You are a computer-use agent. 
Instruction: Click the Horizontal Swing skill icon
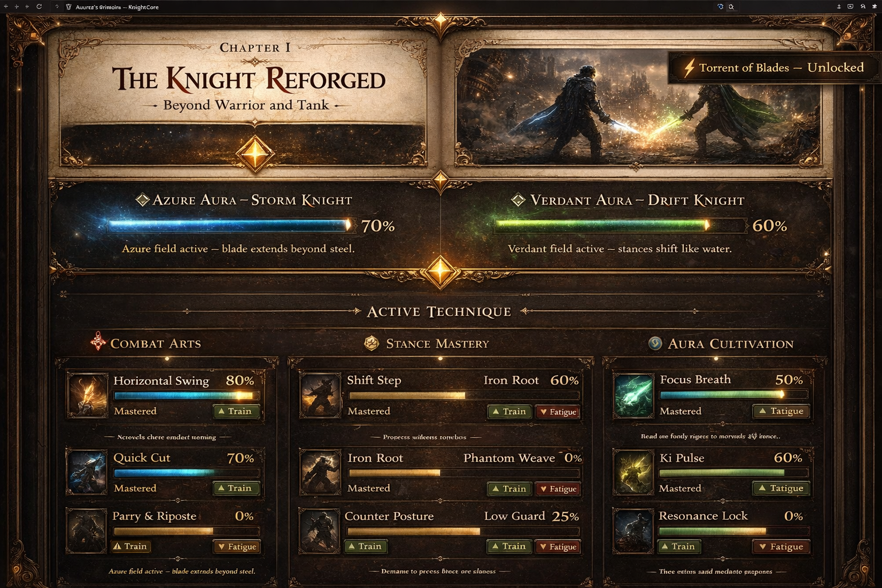(88, 395)
